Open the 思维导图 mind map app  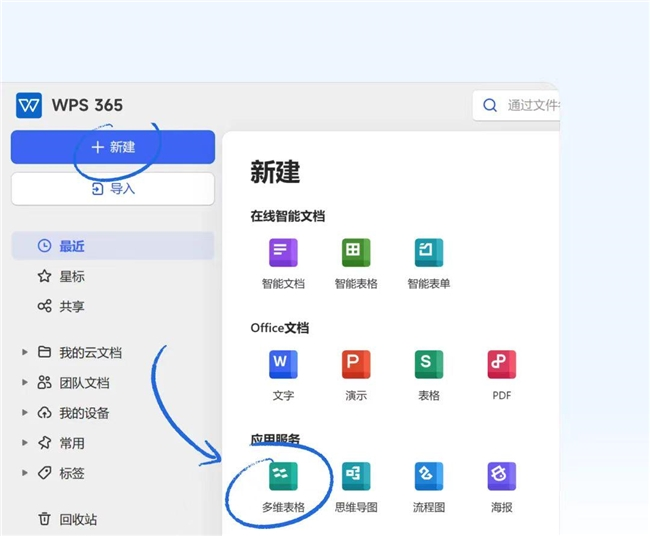pyautogui.click(x=355, y=477)
